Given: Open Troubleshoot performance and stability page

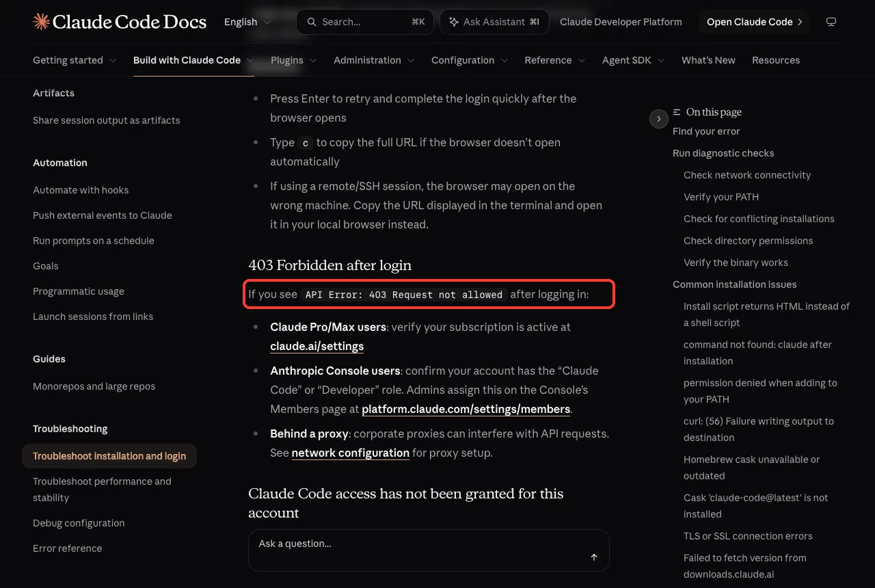Looking at the screenshot, I should 103,490.
